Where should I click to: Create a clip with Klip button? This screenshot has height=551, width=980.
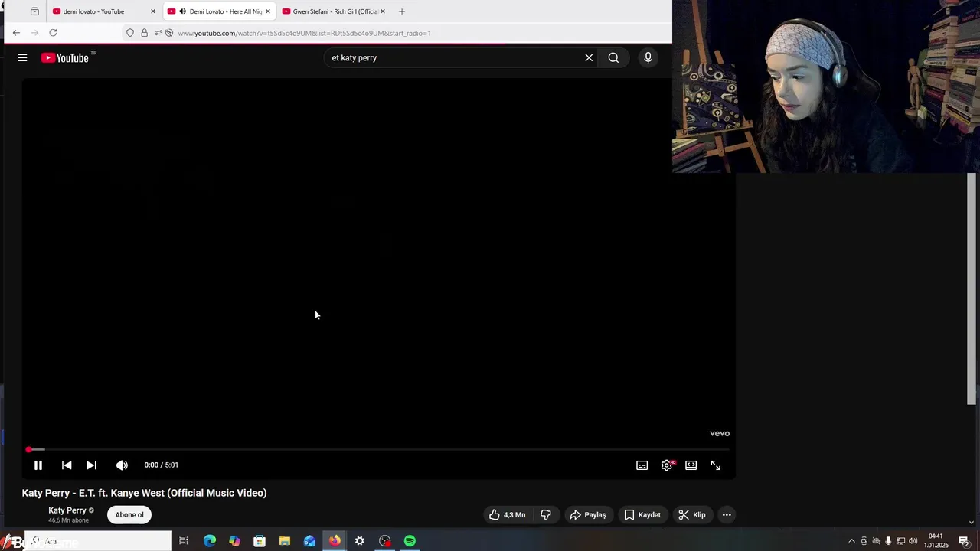691,514
